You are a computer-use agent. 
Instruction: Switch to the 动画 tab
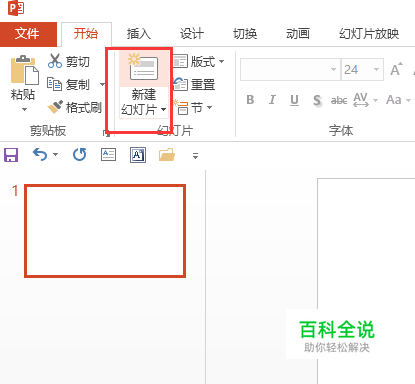(298, 34)
